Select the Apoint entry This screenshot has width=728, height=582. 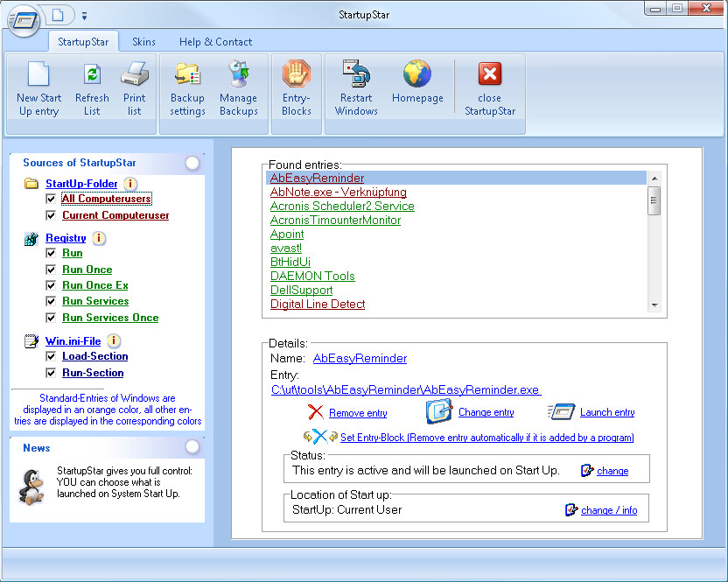tap(287, 234)
